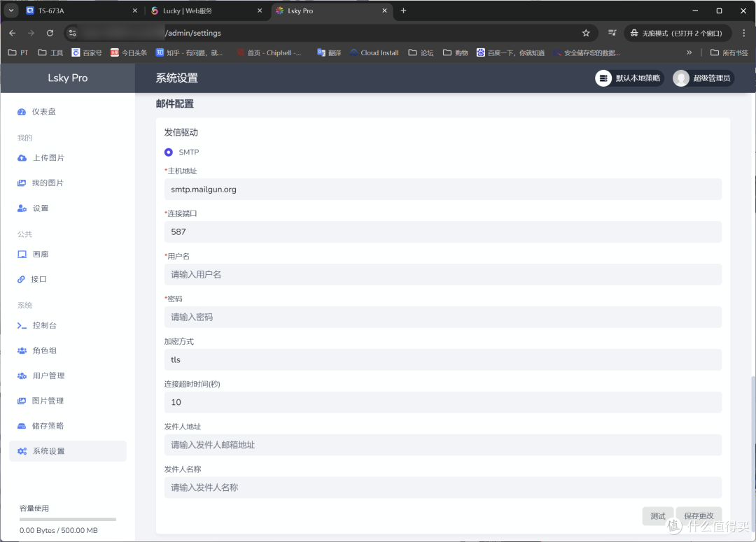This screenshot has width=756, height=542.
Task: Focus the 连接超时时间 field showing 10
Action: click(442, 402)
